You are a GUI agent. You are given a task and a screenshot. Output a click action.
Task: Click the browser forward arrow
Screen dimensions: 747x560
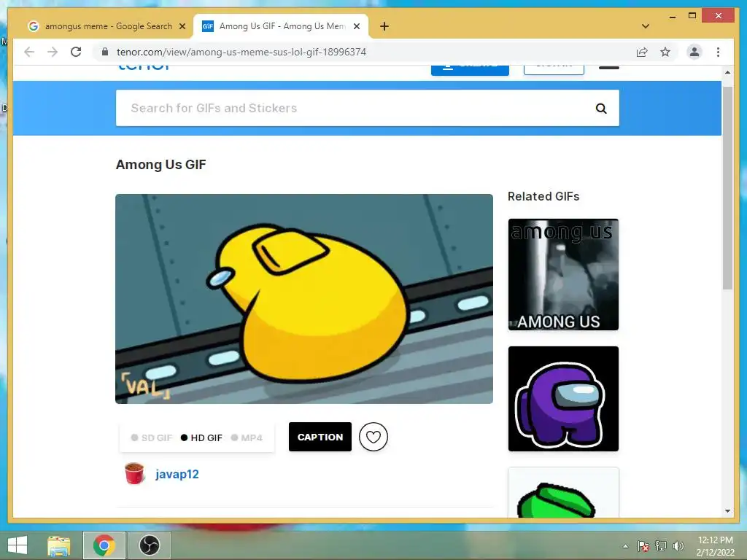pos(53,52)
